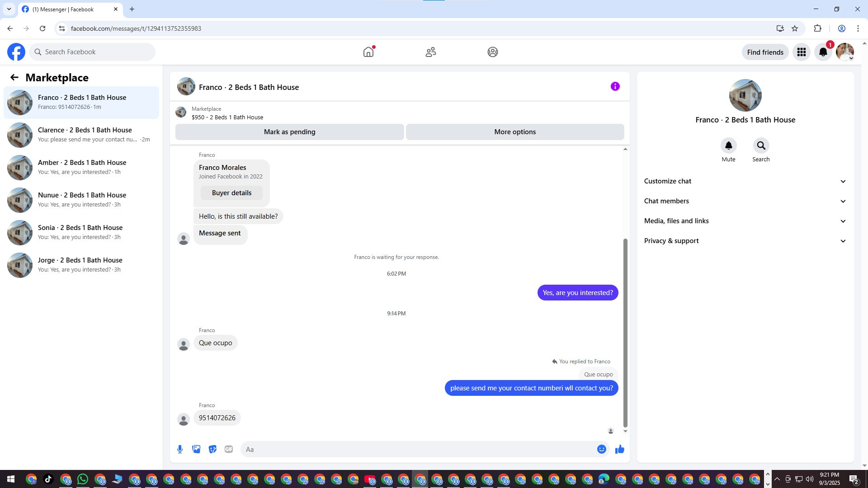Expand the Customize chat section

[745, 181]
